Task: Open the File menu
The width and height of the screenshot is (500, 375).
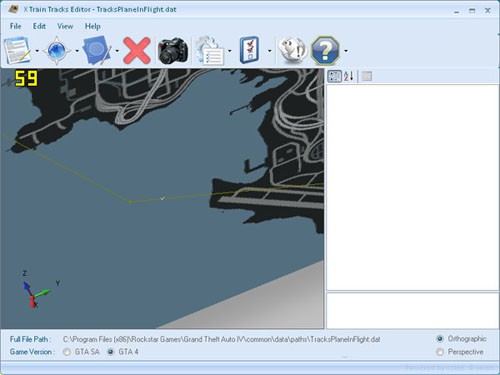Action: coord(15,26)
